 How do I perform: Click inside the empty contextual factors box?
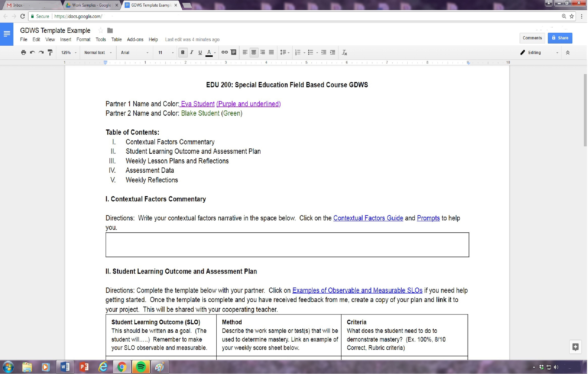[287, 245]
